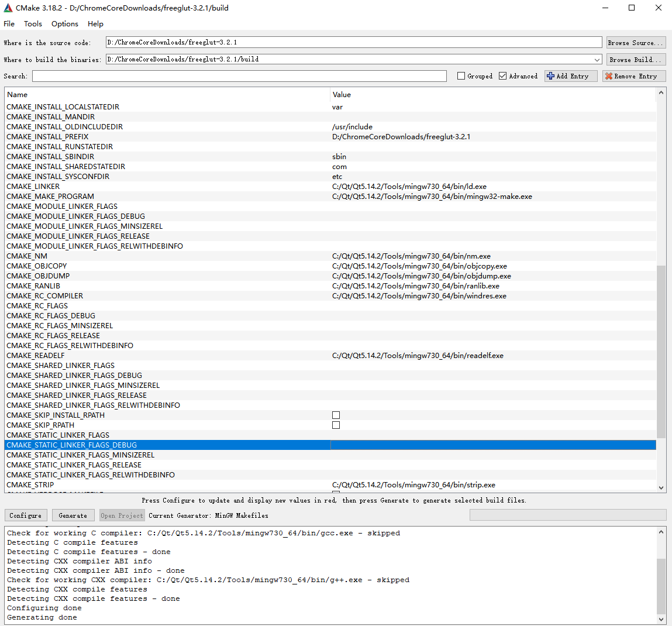Select the CMAKE_MAKE_PROGRAM row

[330, 197]
